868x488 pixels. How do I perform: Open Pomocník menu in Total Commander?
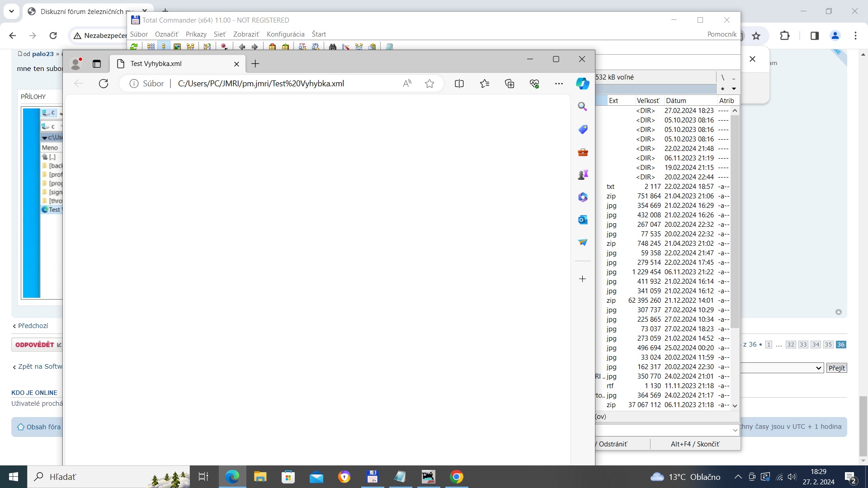tap(722, 34)
